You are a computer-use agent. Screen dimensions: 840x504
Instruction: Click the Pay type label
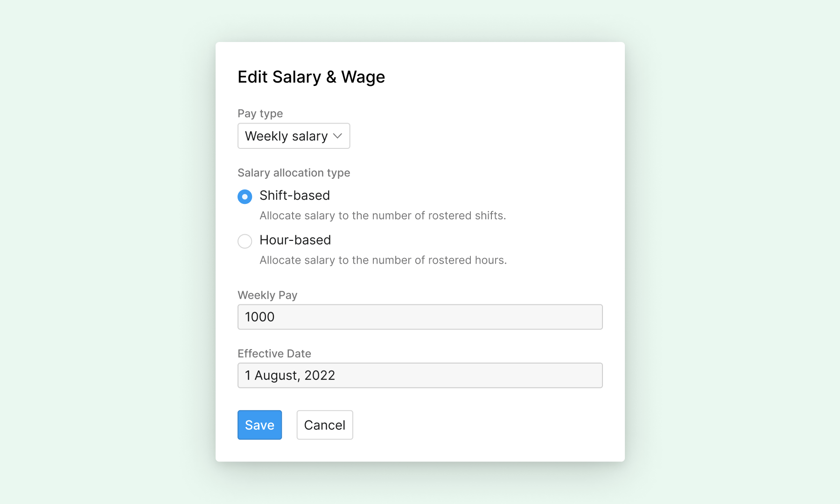[x=260, y=113]
